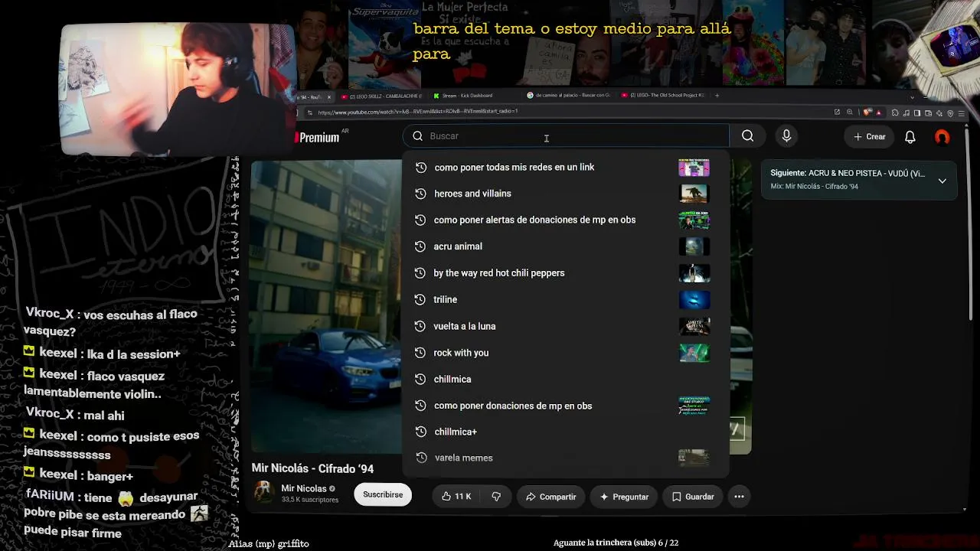Dislike the Mir Nicolás video
Screen dimensions: 980x551
(x=496, y=497)
